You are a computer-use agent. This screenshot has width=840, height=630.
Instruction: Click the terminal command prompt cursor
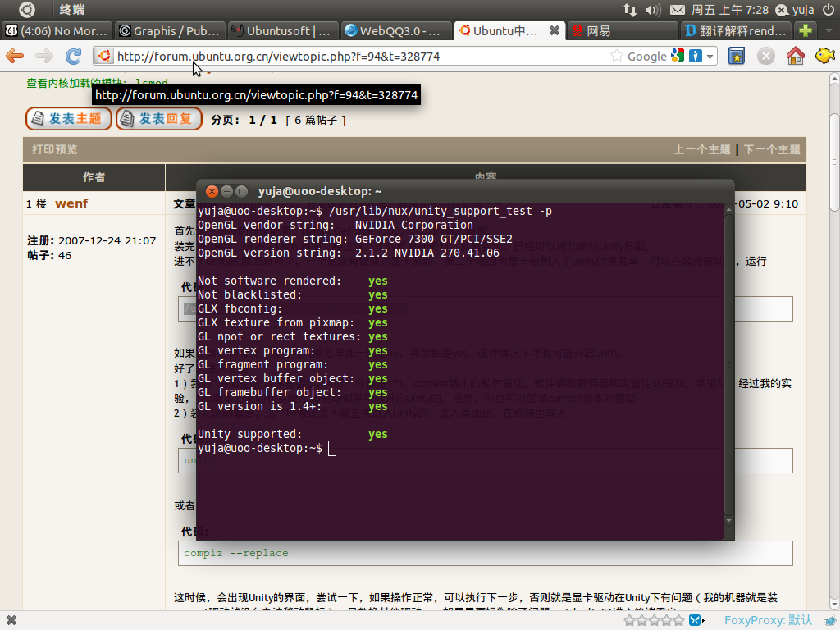(332, 449)
